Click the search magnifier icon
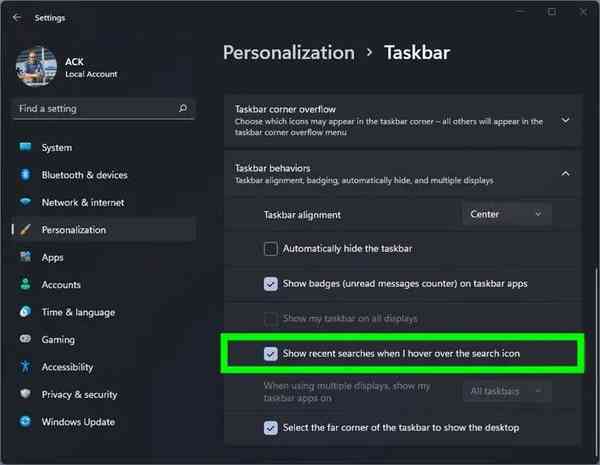Viewport: 600px width, 465px height. click(183, 108)
